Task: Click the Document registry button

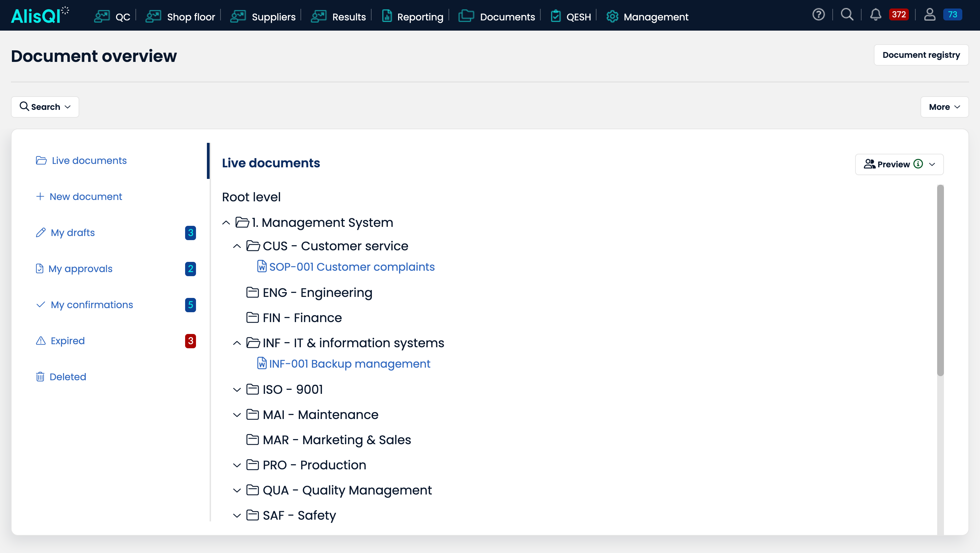Action: pyautogui.click(x=921, y=55)
